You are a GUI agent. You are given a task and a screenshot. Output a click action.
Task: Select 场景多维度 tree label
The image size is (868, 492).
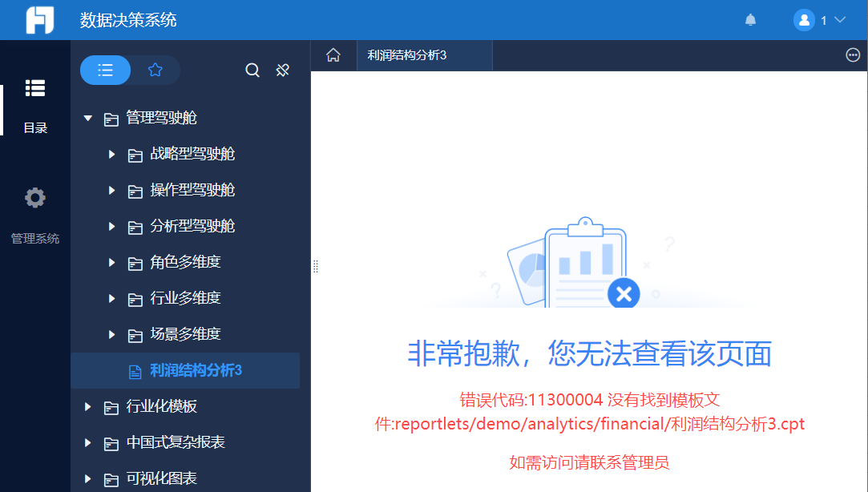185,333
